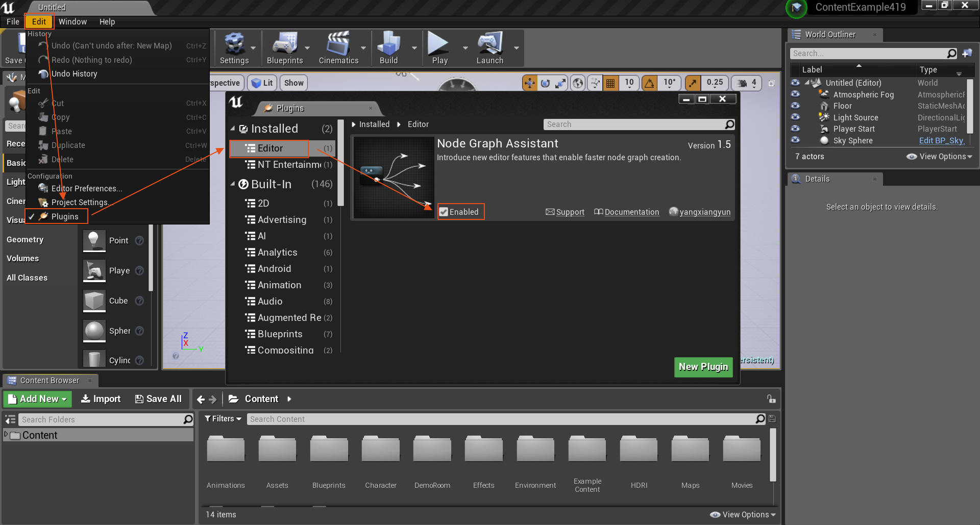Click the World Outliner search magnifier icon
This screenshot has height=525, width=980.
point(951,54)
